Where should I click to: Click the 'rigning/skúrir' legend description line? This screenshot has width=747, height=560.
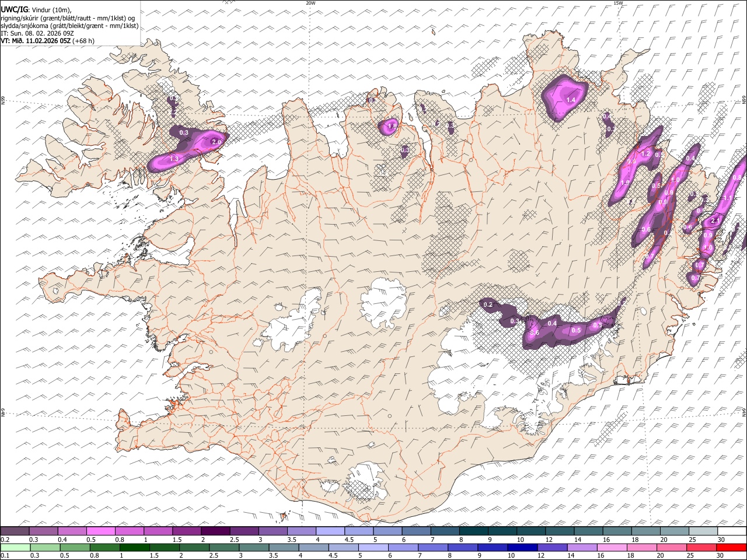click(x=68, y=18)
